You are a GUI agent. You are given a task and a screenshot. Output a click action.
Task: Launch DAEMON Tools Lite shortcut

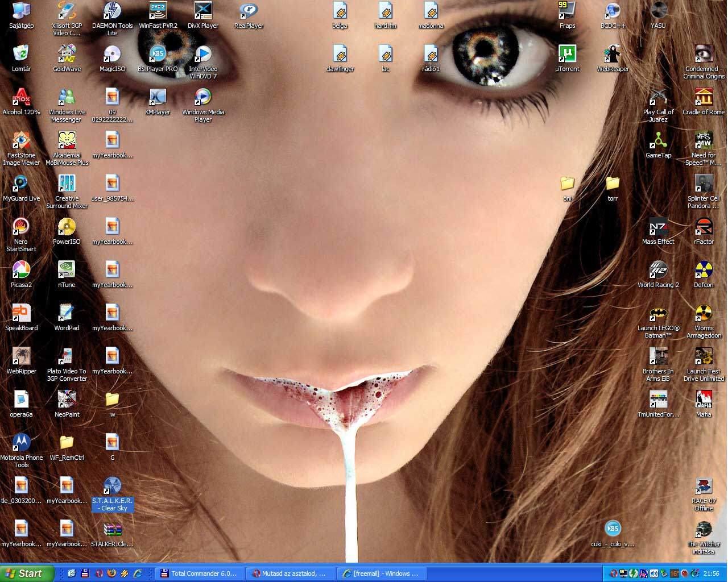pyautogui.click(x=113, y=19)
